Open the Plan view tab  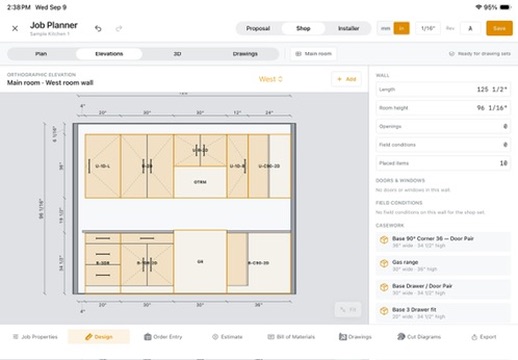[41, 54]
